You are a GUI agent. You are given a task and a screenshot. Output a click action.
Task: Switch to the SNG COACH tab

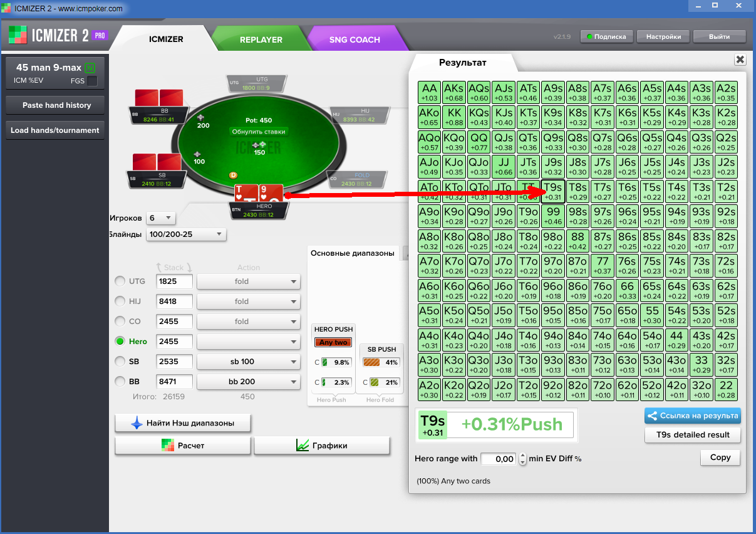click(x=355, y=39)
